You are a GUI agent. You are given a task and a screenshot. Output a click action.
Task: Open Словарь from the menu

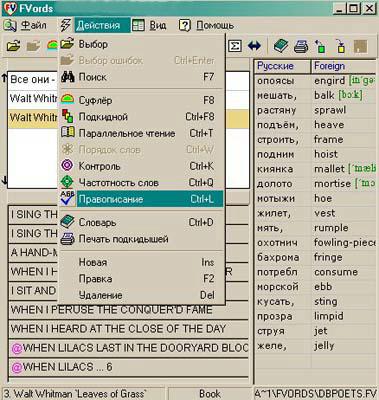[142, 222]
